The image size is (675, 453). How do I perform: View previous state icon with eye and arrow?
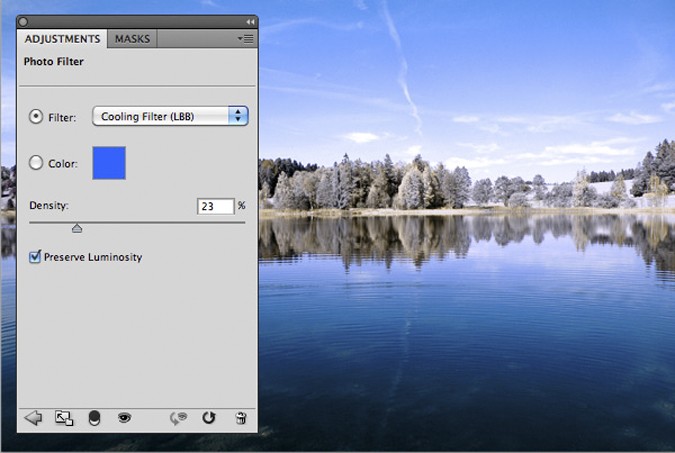(178, 418)
